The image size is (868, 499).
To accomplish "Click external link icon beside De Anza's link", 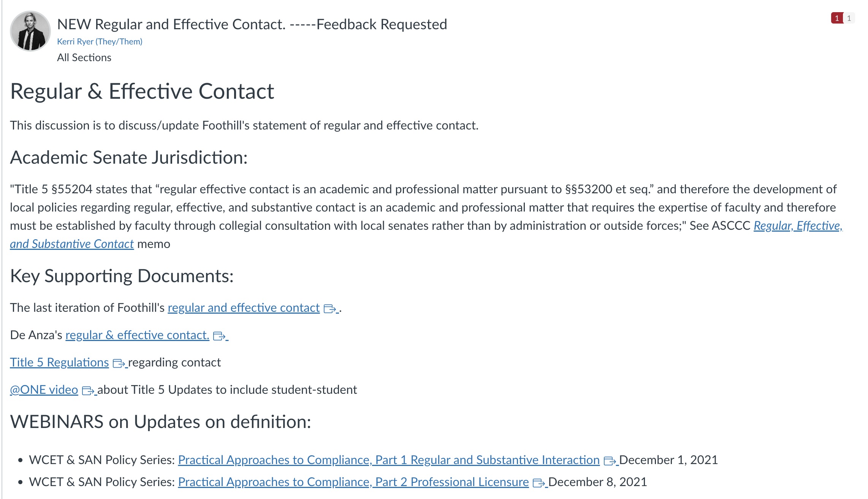I will tap(219, 336).
